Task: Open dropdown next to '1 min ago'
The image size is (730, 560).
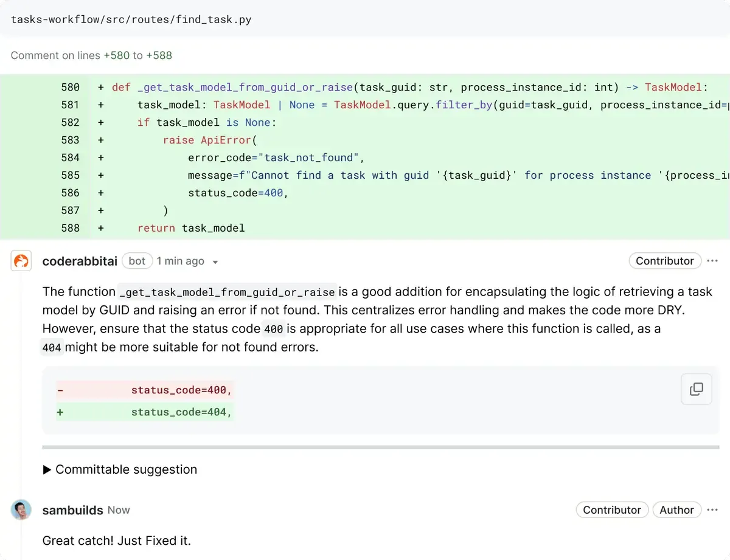Action: tap(215, 262)
